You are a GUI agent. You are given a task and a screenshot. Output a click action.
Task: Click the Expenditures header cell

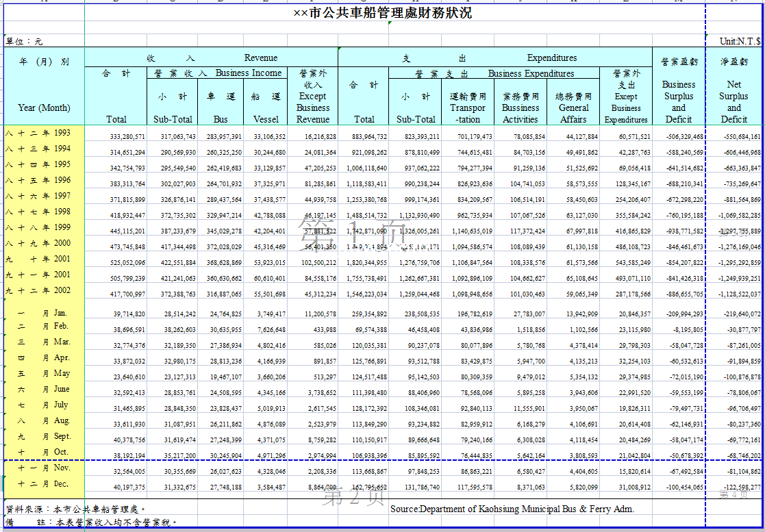551,58
